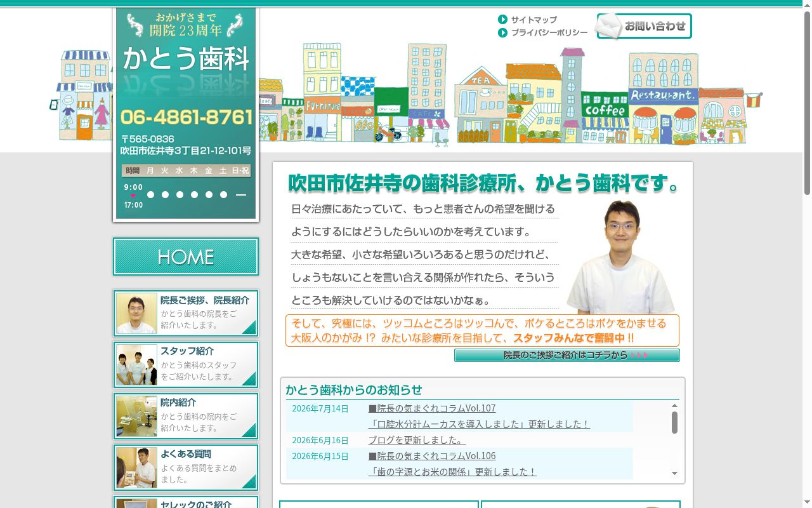Click the address 吹田市佐井寺3丁目21-12-101号
812x508 pixels.
(186, 151)
